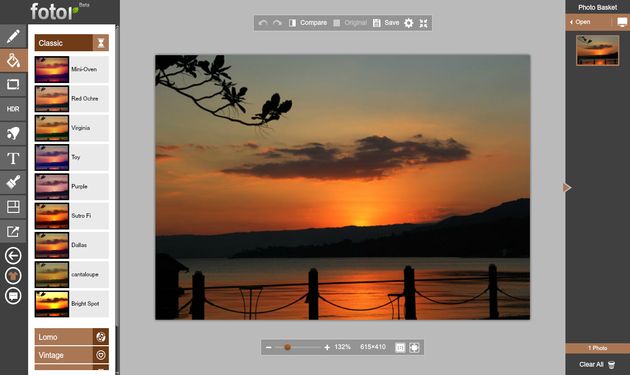
Task: Click the Undo arrow in the top toolbar
Action: pyautogui.click(x=263, y=23)
